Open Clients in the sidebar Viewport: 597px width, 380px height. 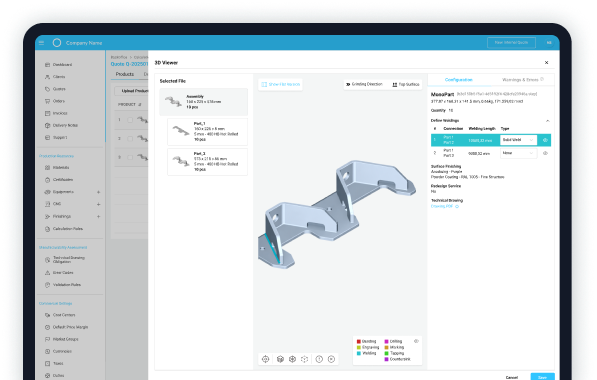tap(55, 77)
